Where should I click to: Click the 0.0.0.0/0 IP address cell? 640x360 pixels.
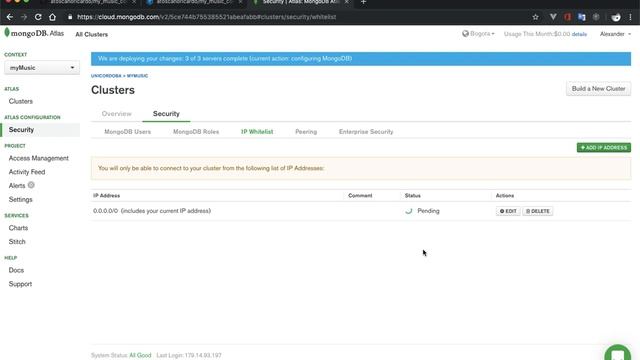pyautogui.click(x=152, y=211)
